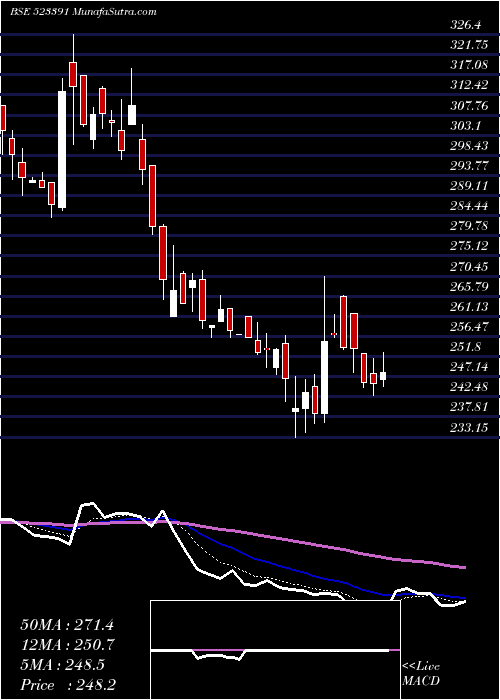
Task: Click the 279.78 price level label
Action: point(468,226)
